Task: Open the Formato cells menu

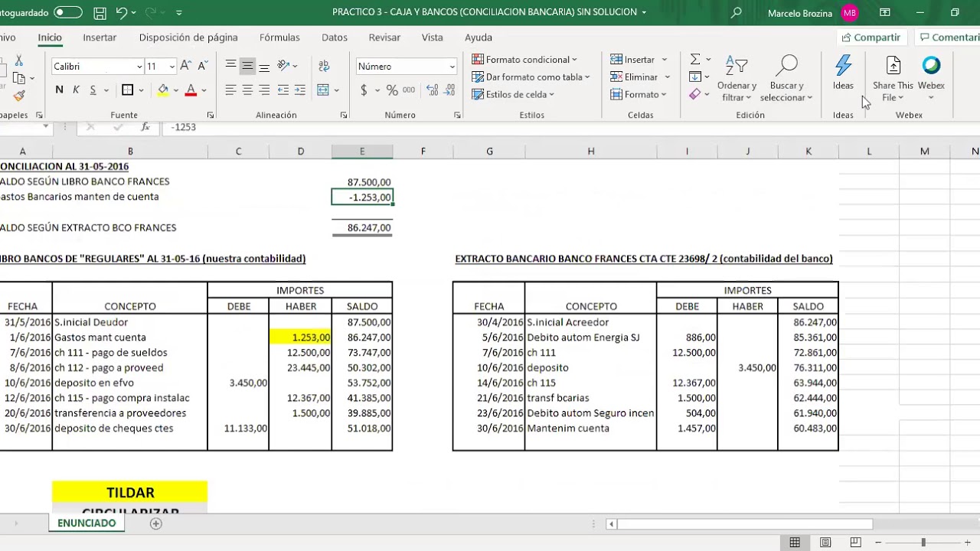Action: (x=638, y=95)
